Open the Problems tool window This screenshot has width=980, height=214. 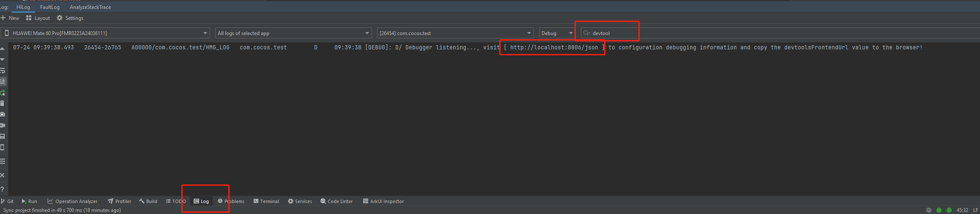(231, 201)
